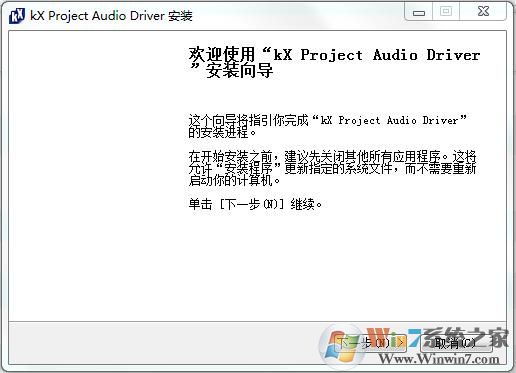Viewport: 516px width, 373px height.
Task: Click window title kX Project Audio Driver 安装
Action: pyautogui.click(x=111, y=16)
